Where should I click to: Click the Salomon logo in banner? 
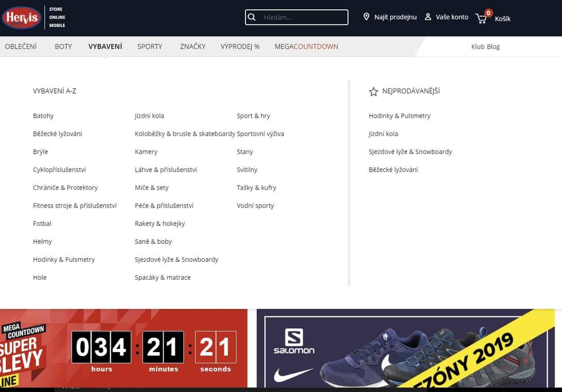point(294,341)
